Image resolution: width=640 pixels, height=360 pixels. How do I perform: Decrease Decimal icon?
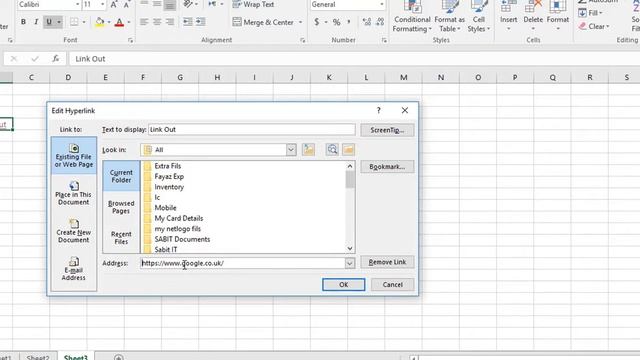[380, 22]
